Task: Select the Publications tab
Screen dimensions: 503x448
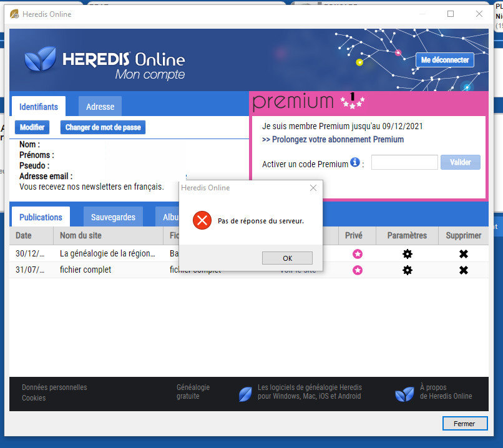Action: (41, 217)
